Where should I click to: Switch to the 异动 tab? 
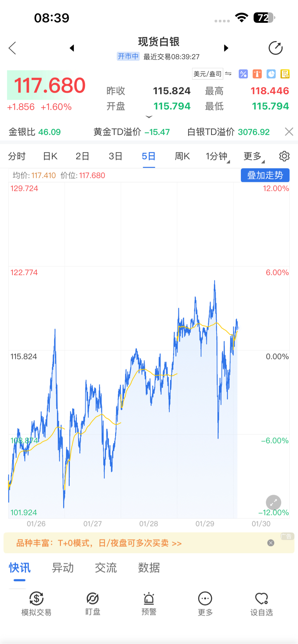(x=63, y=568)
